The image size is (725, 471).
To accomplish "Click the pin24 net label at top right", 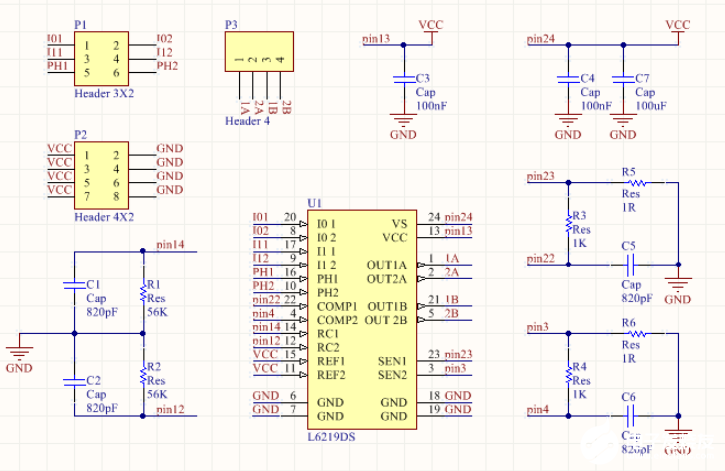I will [541, 39].
